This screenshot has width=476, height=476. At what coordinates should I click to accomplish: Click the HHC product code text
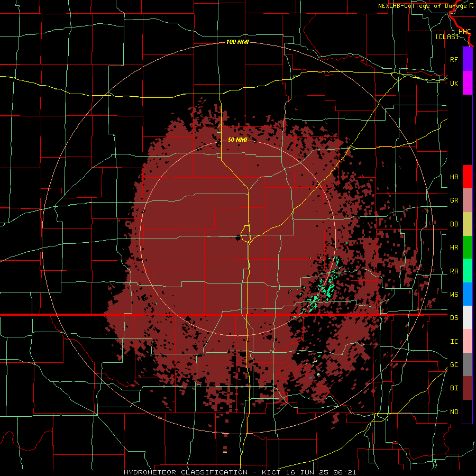pos(464,32)
